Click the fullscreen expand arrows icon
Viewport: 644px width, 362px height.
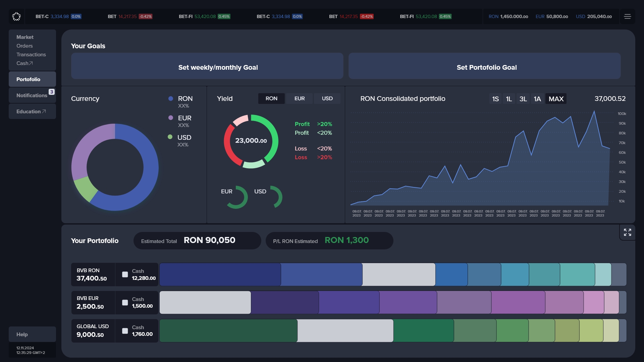click(627, 232)
